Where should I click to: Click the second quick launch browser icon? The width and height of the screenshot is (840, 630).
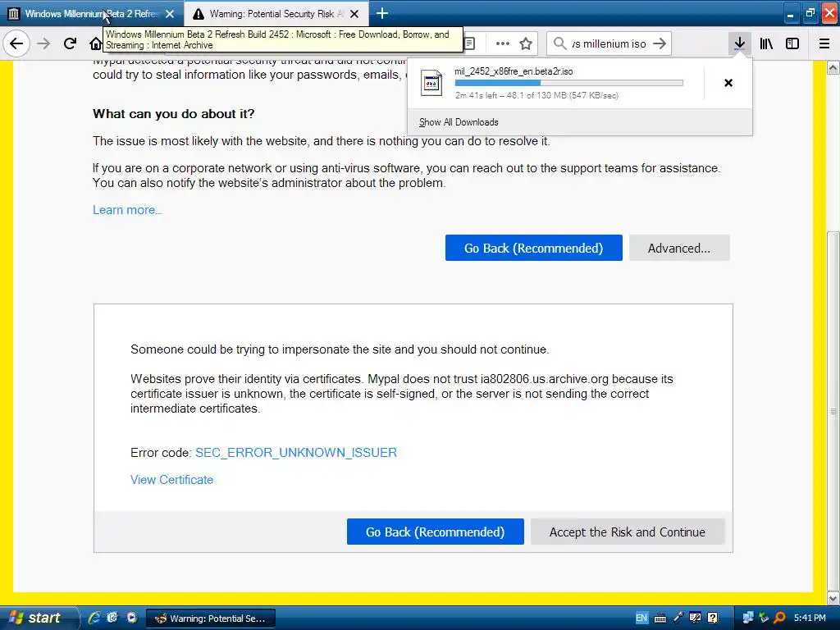(112, 618)
